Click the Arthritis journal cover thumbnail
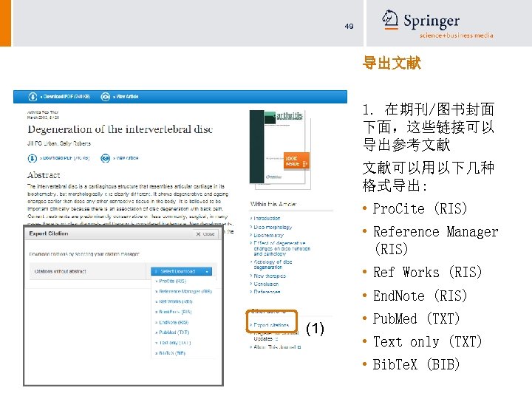532x399 pixels. click(x=280, y=149)
